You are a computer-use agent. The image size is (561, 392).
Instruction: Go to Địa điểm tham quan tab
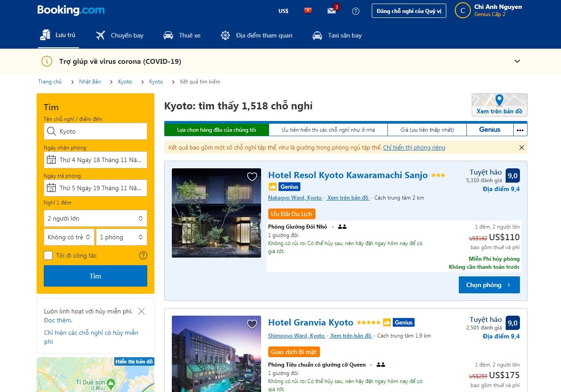pyautogui.click(x=257, y=35)
